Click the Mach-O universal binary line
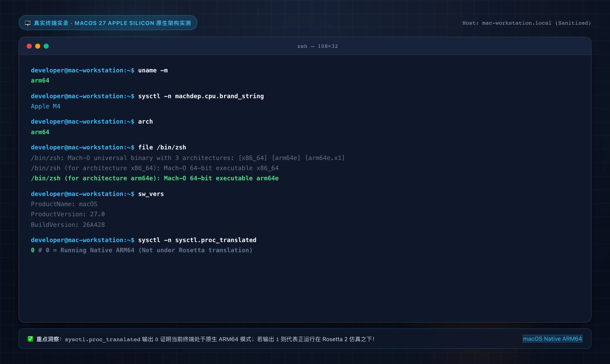The height and width of the screenshot is (364, 610). click(x=188, y=158)
